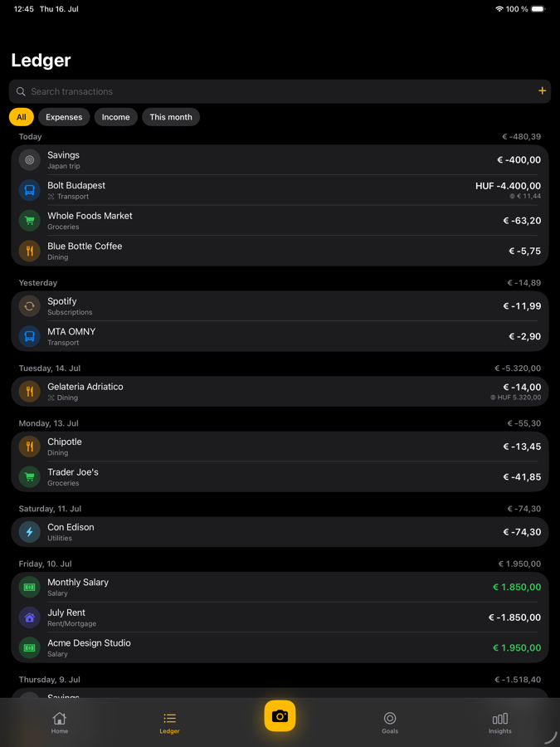Open the Whole Foods Market transaction
This screenshot has height=747, width=560.
click(x=280, y=221)
